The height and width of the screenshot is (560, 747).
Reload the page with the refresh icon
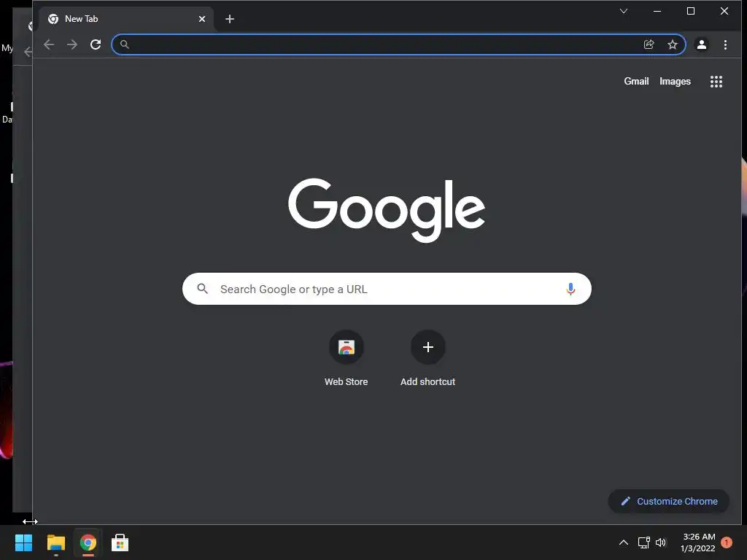pos(96,44)
